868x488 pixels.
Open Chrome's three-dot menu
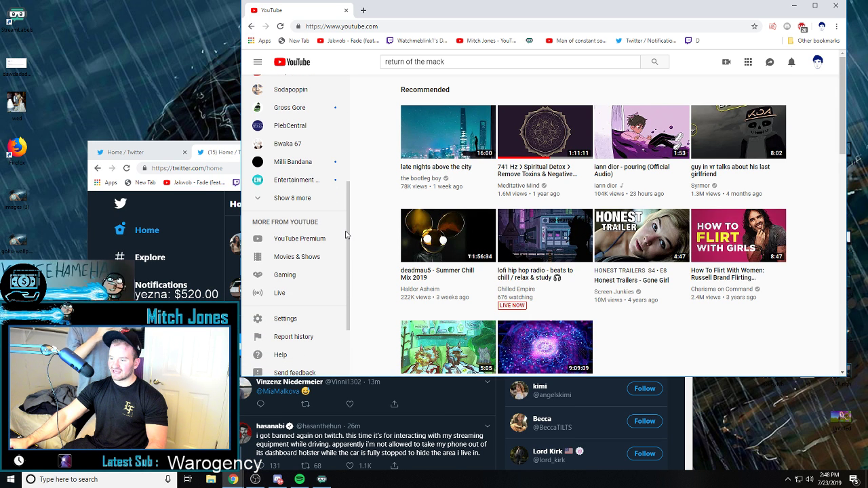click(x=837, y=26)
